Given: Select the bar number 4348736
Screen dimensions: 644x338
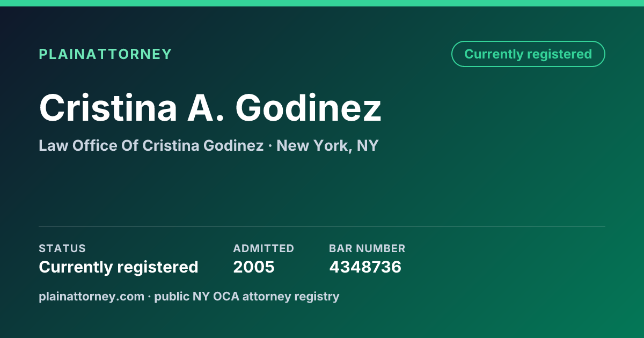Looking at the screenshot, I should [365, 267].
